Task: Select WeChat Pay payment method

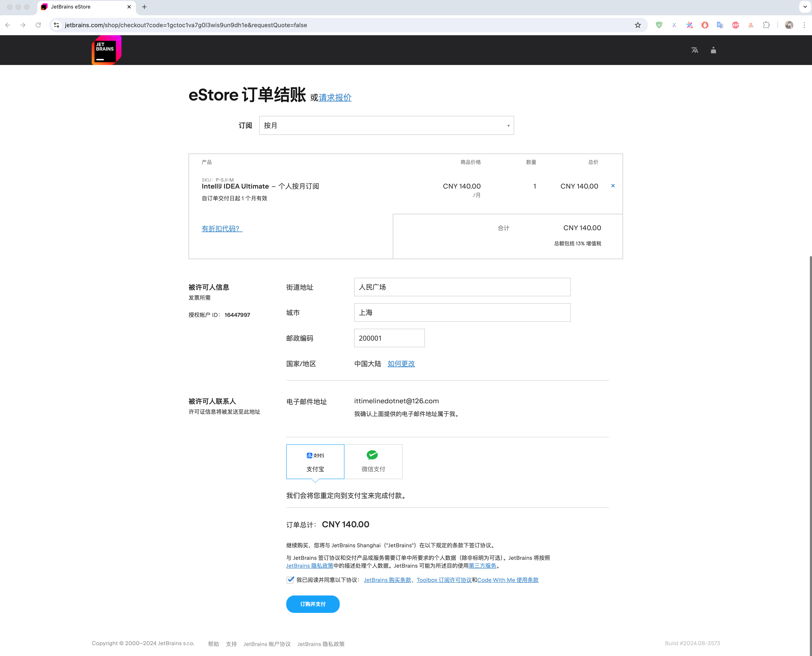Action: click(x=373, y=461)
